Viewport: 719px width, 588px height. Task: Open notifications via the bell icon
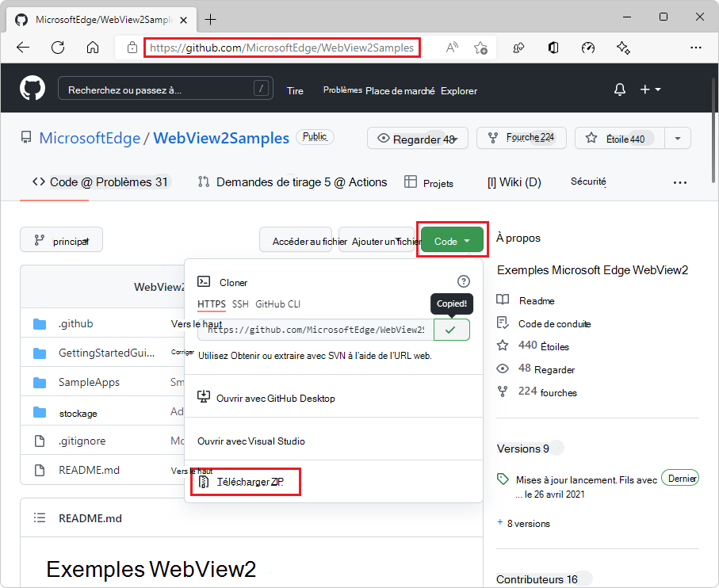click(x=619, y=90)
